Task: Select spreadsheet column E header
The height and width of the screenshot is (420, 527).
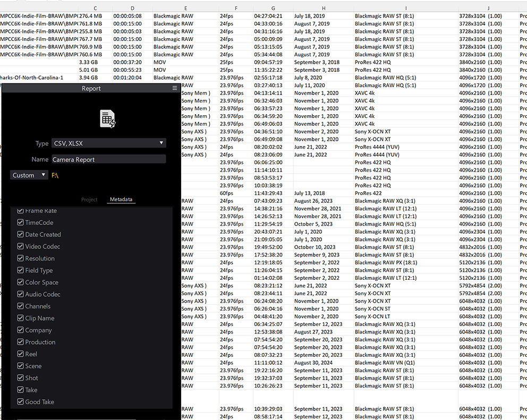Action: (x=185, y=8)
